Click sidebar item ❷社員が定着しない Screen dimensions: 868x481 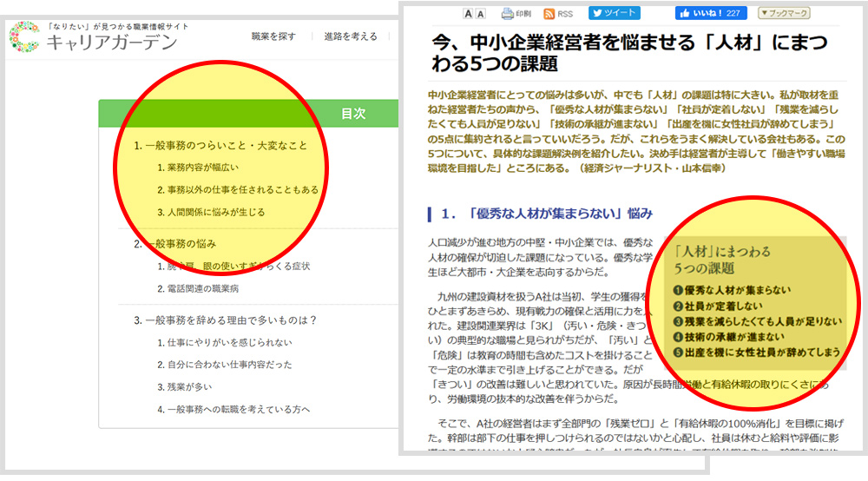coord(718,306)
